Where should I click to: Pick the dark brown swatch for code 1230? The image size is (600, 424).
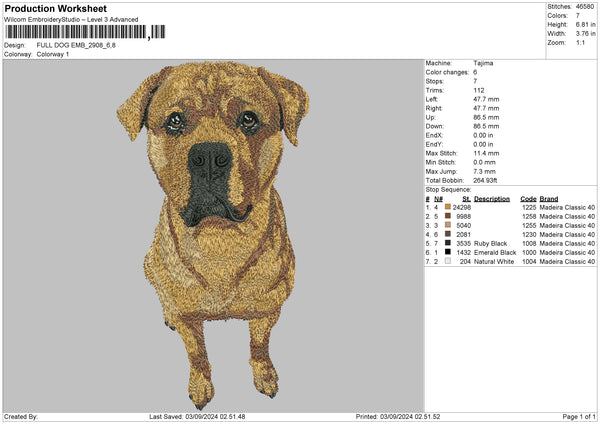point(448,234)
